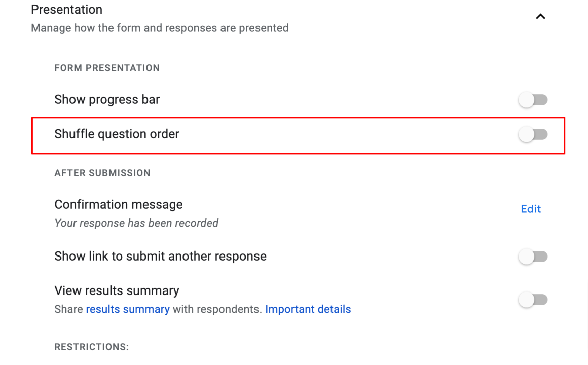Turn on View results summary
Image resolution: width=588 pixels, height=365 pixels.
click(x=533, y=300)
